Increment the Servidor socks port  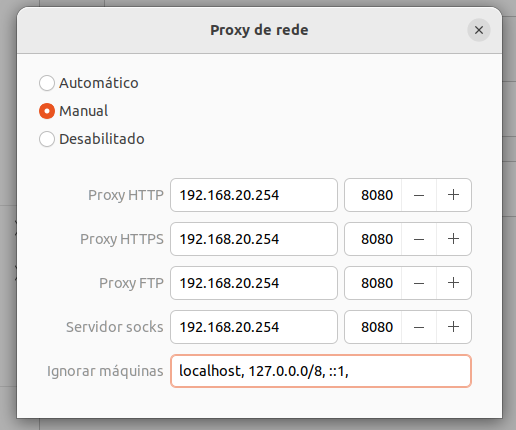click(453, 327)
